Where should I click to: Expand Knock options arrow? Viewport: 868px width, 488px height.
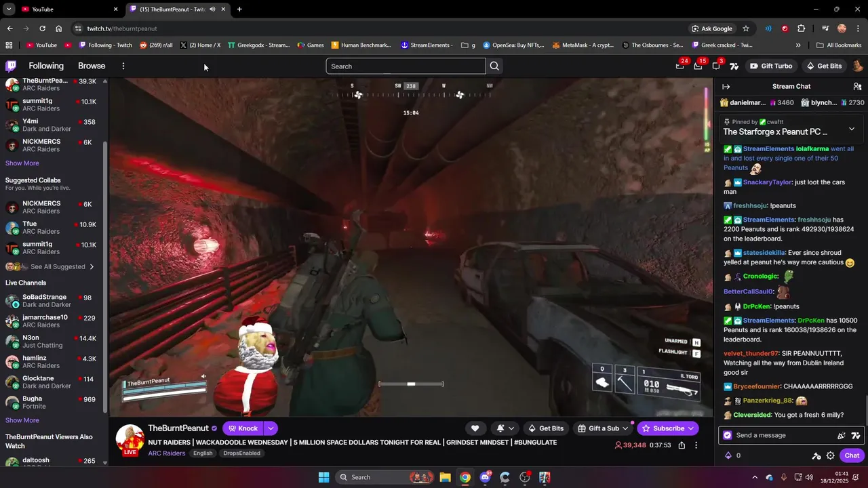tap(271, 428)
